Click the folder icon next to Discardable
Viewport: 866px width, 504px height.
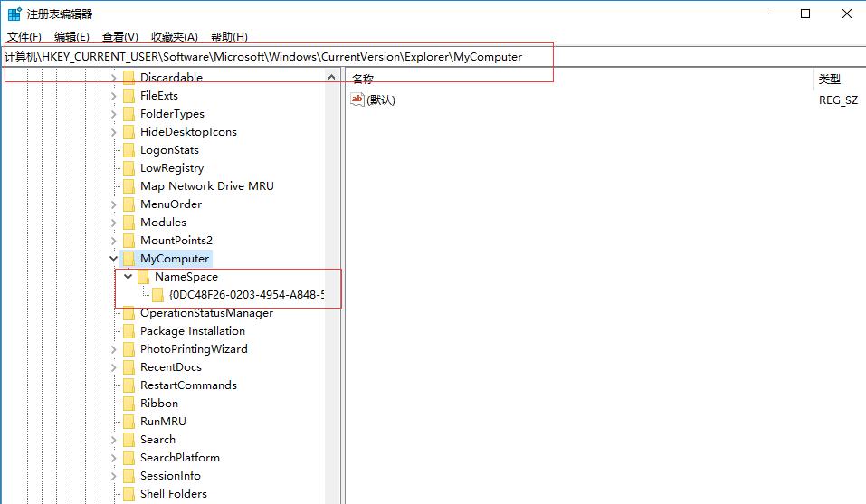[x=128, y=78]
